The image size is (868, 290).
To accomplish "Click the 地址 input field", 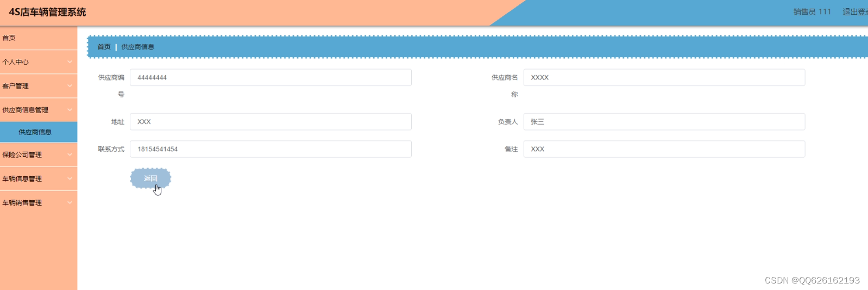I will (271, 122).
